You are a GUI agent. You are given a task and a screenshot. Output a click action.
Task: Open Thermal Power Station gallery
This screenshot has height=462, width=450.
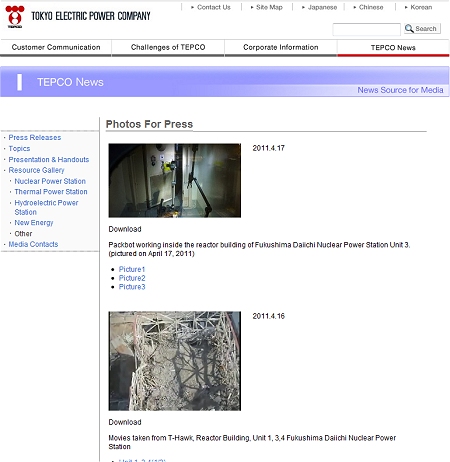click(x=51, y=192)
